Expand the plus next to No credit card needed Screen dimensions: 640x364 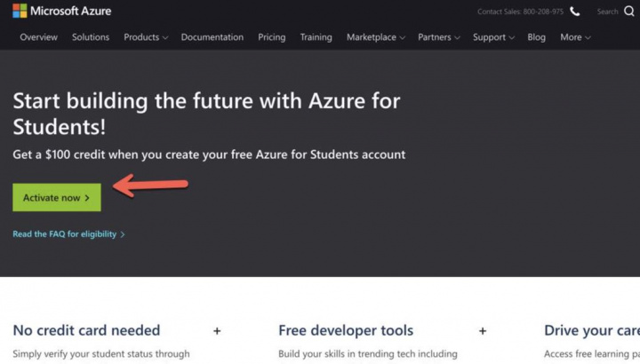(217, 331)
